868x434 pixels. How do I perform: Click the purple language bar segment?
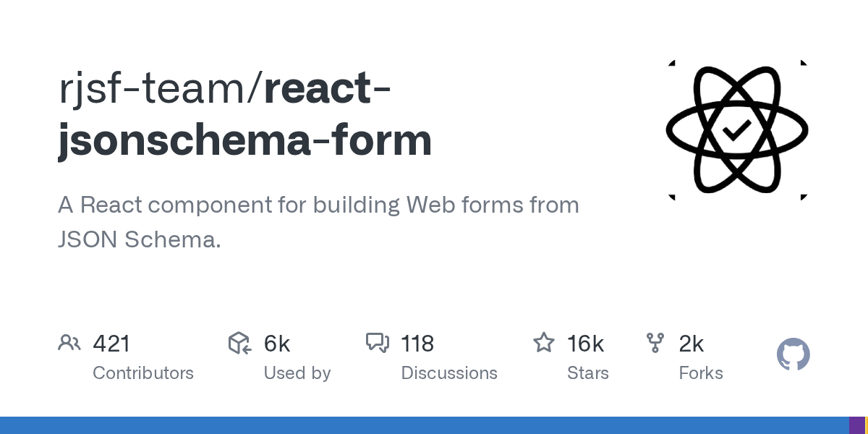click(857, 425)
